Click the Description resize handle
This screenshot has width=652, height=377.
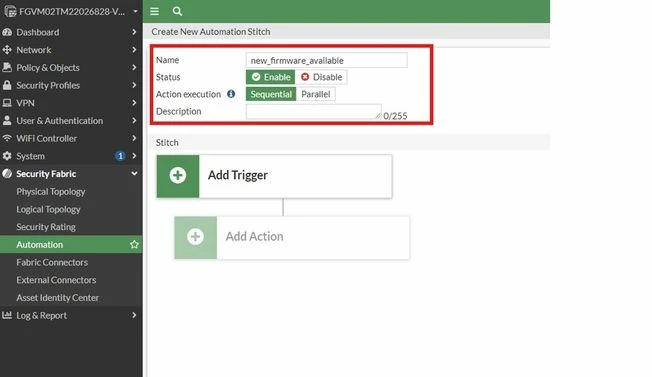[x=378, y=116]
